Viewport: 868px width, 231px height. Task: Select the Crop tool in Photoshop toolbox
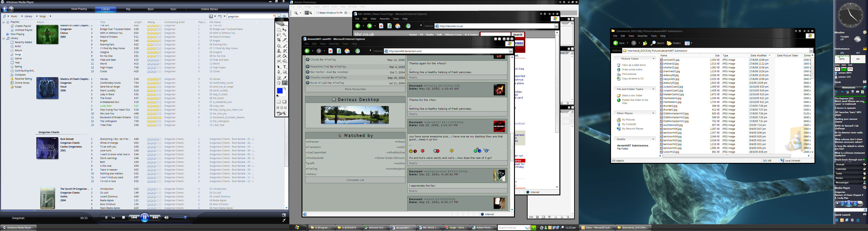click(279, 40)
